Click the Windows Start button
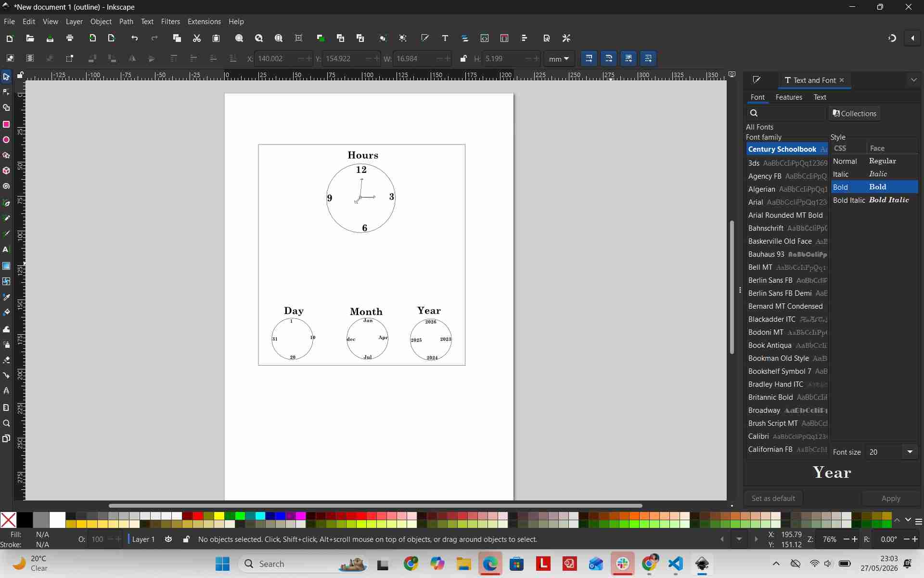 (x=222, y=564)
